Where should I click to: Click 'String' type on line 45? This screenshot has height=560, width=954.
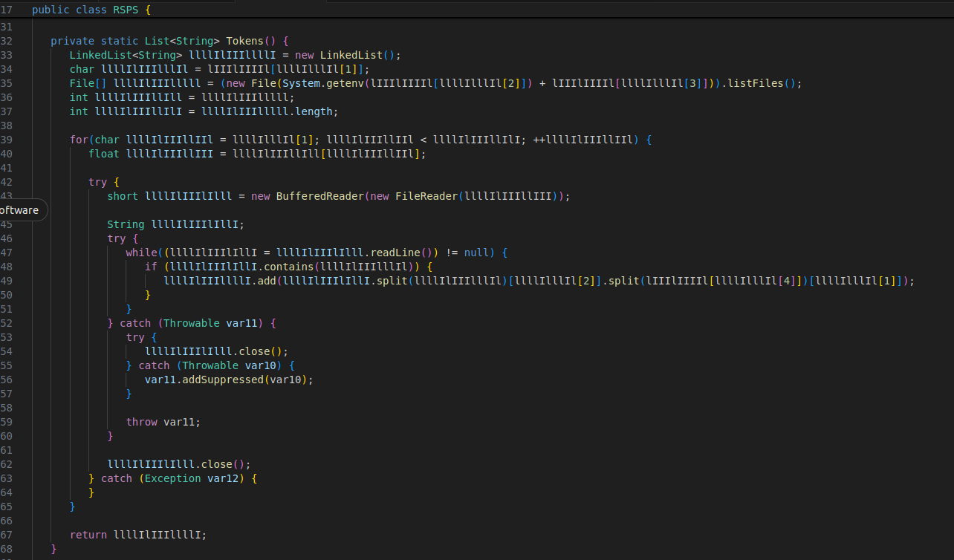point(126,224)
